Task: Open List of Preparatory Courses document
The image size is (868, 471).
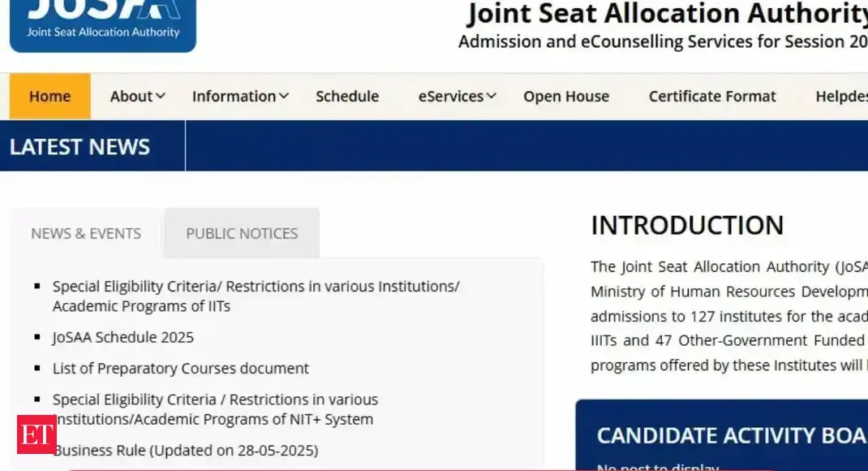Action: coord(181,369)
